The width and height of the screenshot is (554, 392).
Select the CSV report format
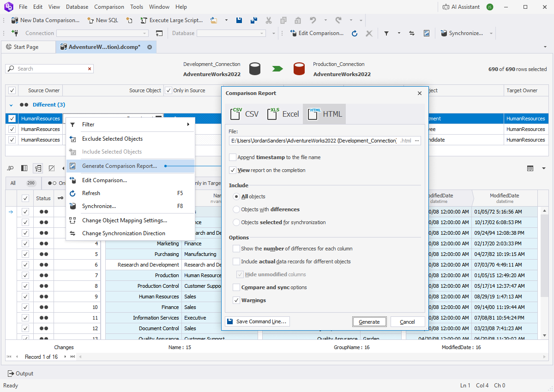245,114
